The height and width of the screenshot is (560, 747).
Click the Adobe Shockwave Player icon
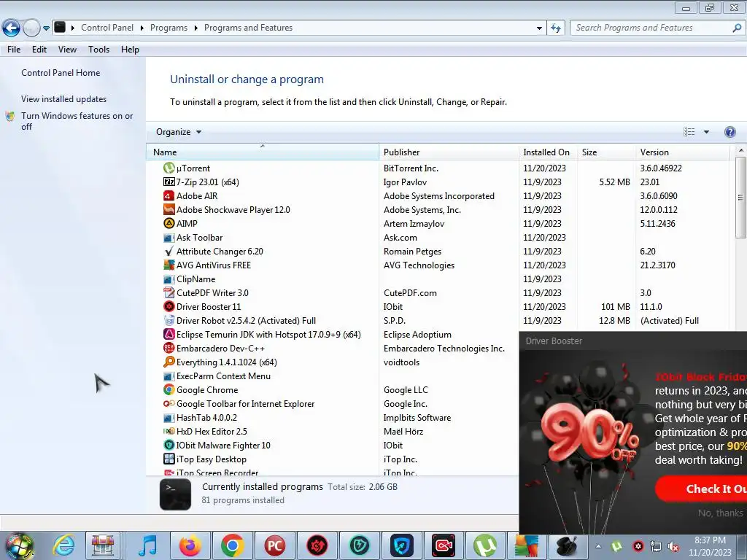click(x=169, y=209)
